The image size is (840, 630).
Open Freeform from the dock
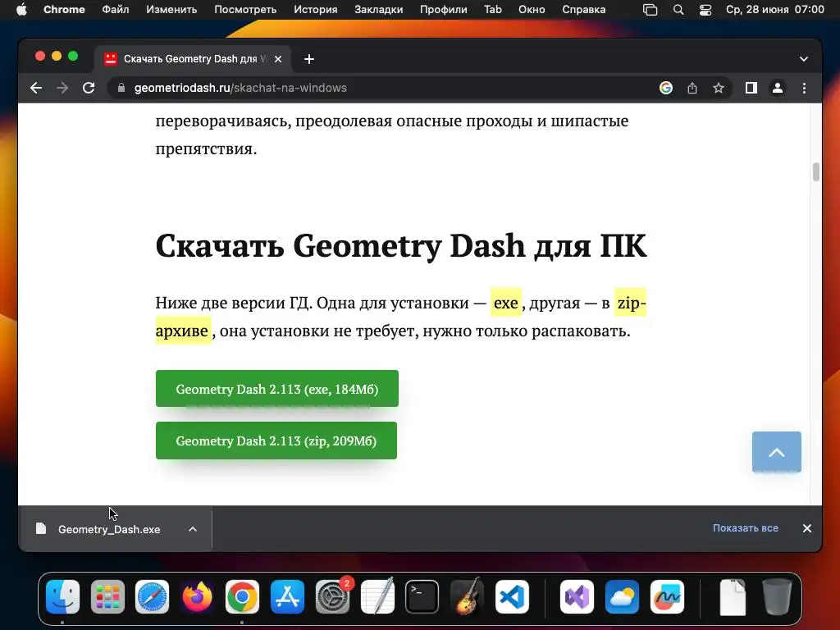[x=667, y=596]
